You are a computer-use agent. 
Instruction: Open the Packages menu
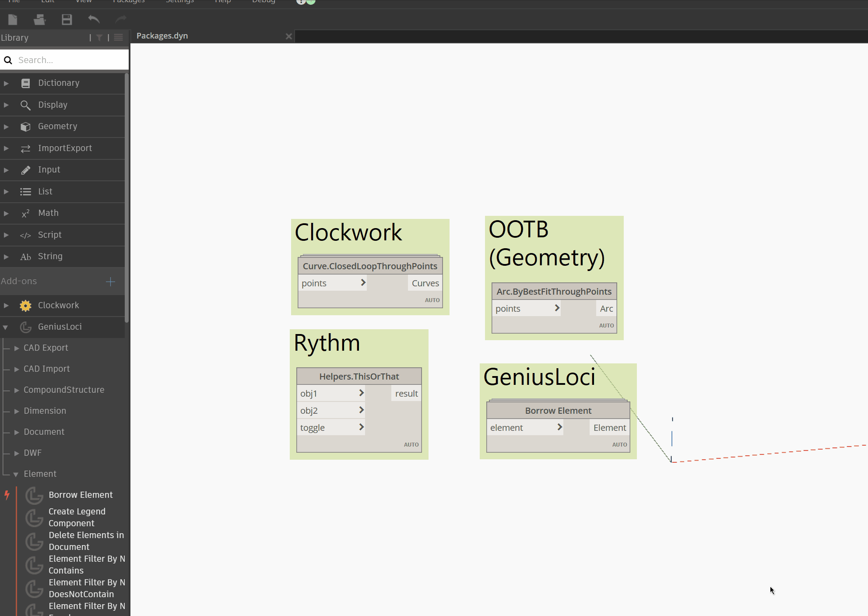click(129, 2)
